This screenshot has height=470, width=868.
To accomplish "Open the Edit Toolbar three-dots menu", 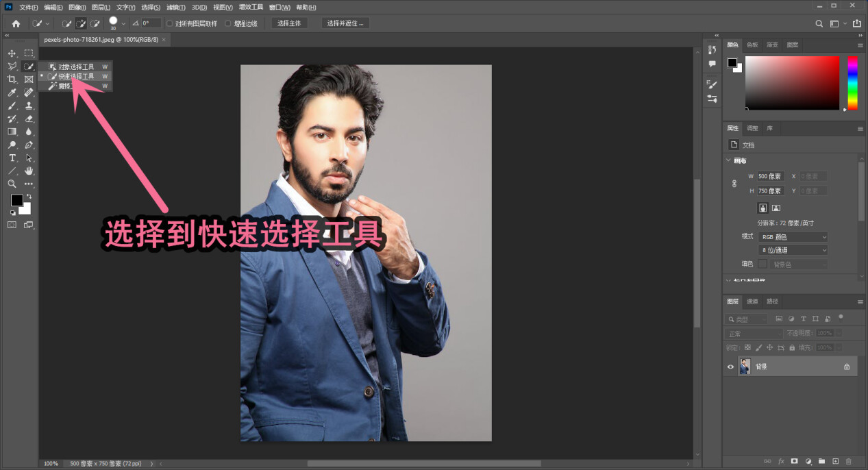I will pos(29,184).
